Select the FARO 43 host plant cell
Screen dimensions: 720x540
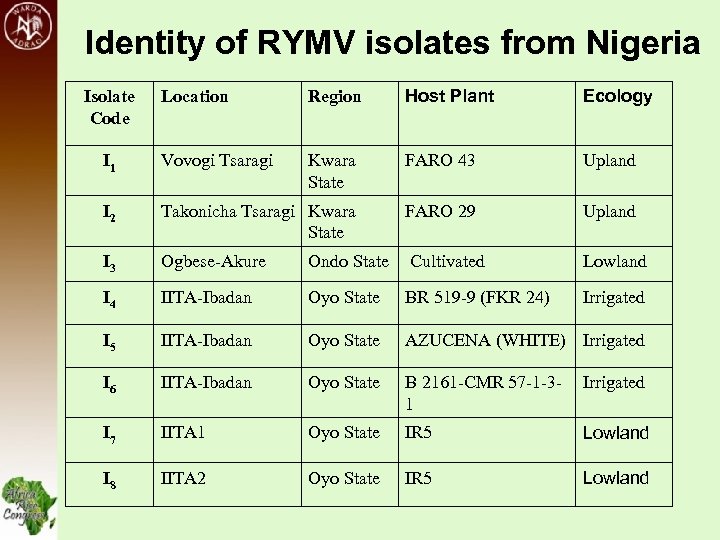click(x=440, y=160)
